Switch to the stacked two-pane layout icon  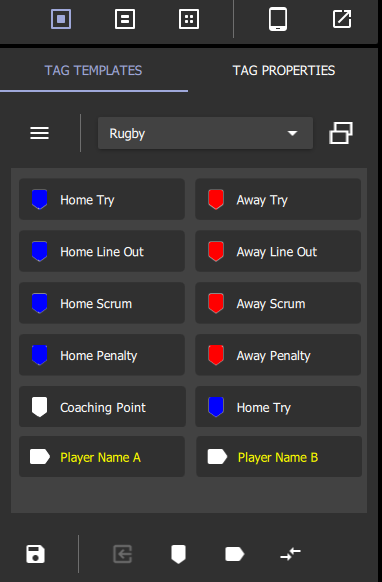point(125,19)
